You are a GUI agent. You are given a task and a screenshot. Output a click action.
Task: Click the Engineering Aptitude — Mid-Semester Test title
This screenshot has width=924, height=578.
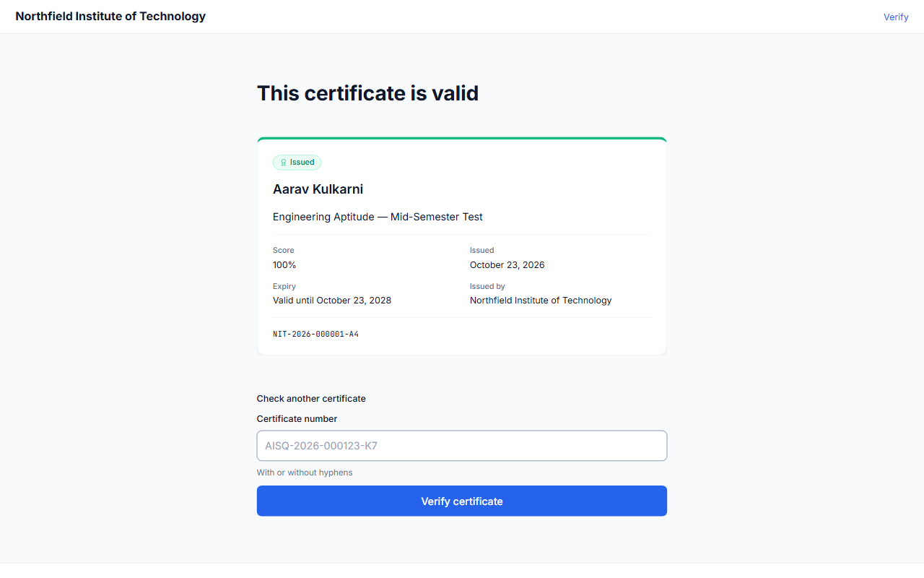point(378,217)
